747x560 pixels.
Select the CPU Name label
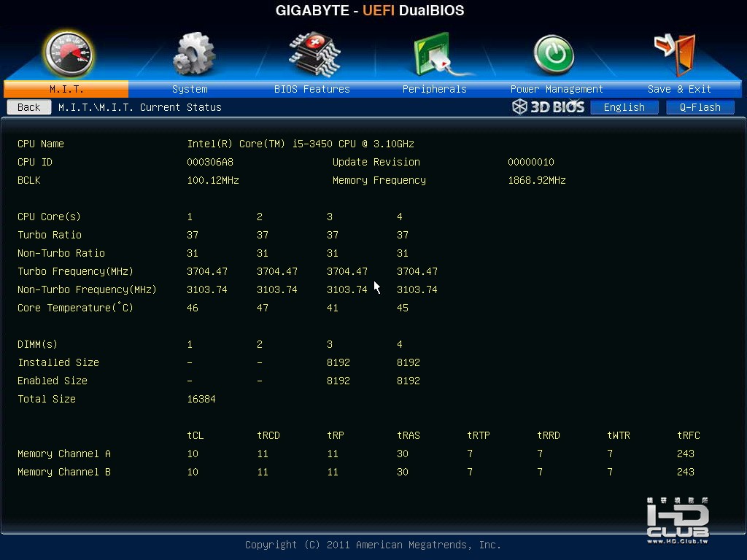[x=41, y=144]
